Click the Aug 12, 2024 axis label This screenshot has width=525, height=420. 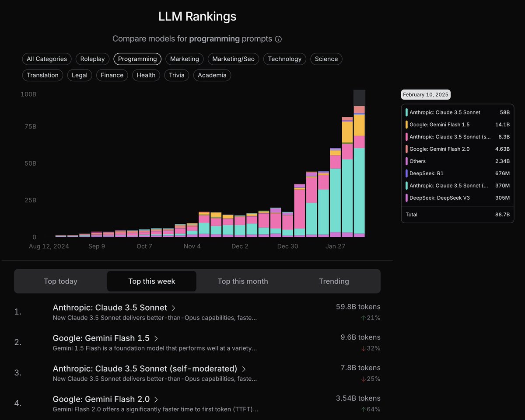click(49, 246)
